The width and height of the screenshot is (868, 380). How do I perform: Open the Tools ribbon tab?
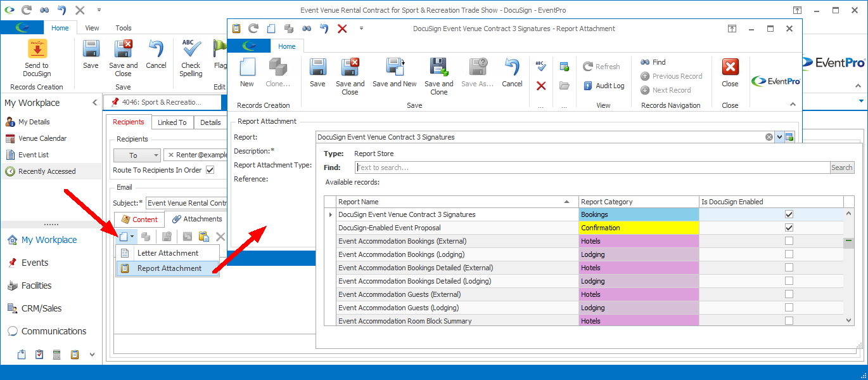point(124,28)
